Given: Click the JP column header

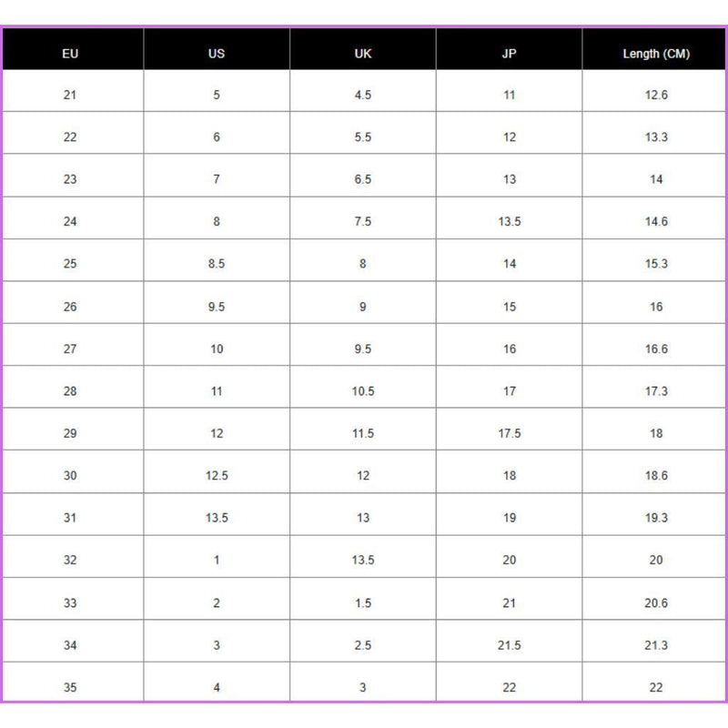Looking at the screenshot, I should [510, 54].
